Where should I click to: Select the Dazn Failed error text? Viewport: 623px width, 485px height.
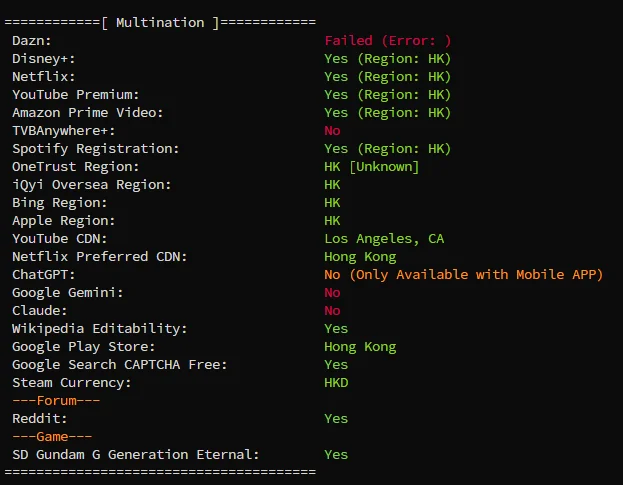(388, 41)
